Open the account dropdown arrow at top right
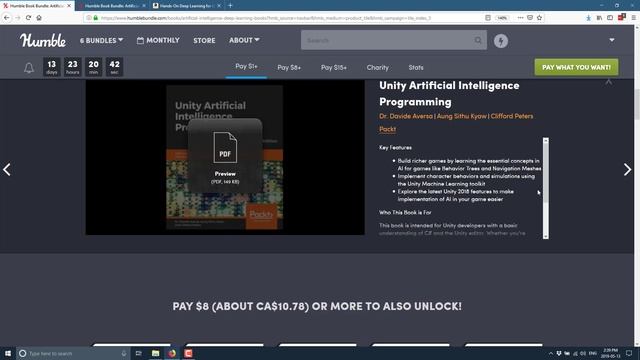The width and height of the screenshot is (640, 360). click(611, 40)
